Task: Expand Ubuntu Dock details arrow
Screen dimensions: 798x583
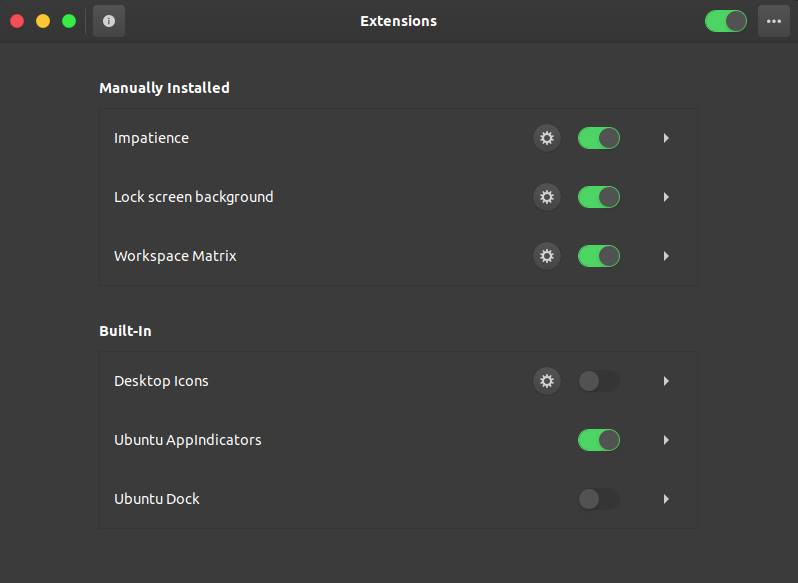Action: coord(666,499)
